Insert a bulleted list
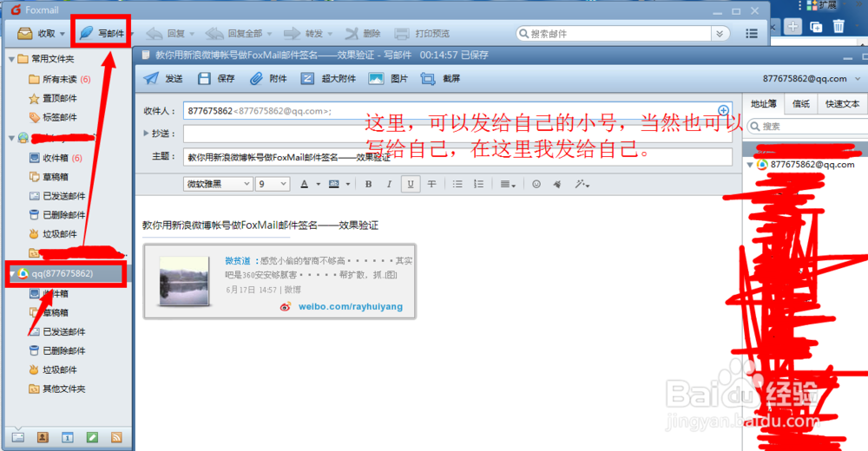Viewport: 868px width, 451px height. (457, 184)
